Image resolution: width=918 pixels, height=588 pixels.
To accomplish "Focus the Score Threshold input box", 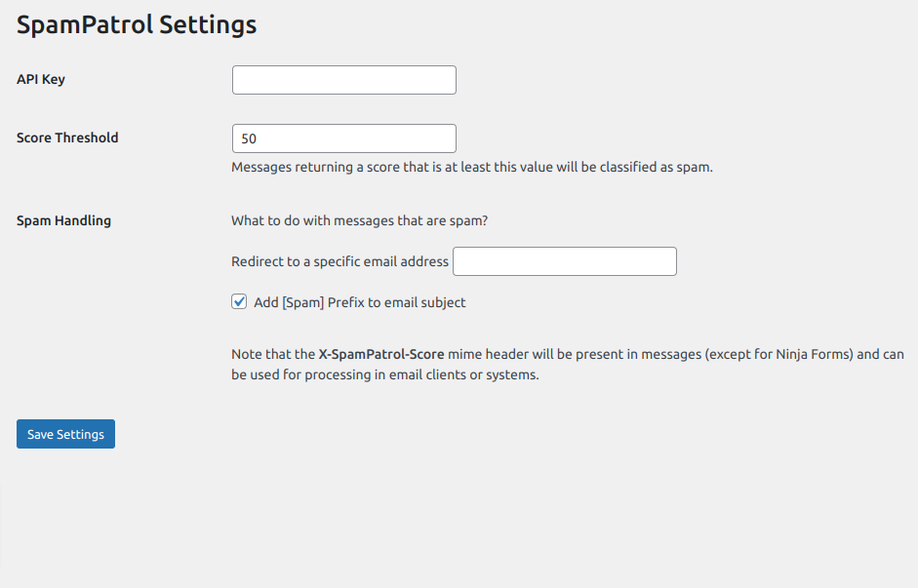I will [x=343, y=138].
